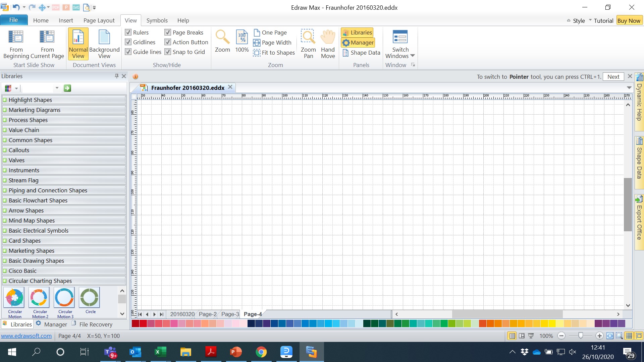644x362 pixels.
Task: Pick the first red color swatch
Action: coord(135,323)
